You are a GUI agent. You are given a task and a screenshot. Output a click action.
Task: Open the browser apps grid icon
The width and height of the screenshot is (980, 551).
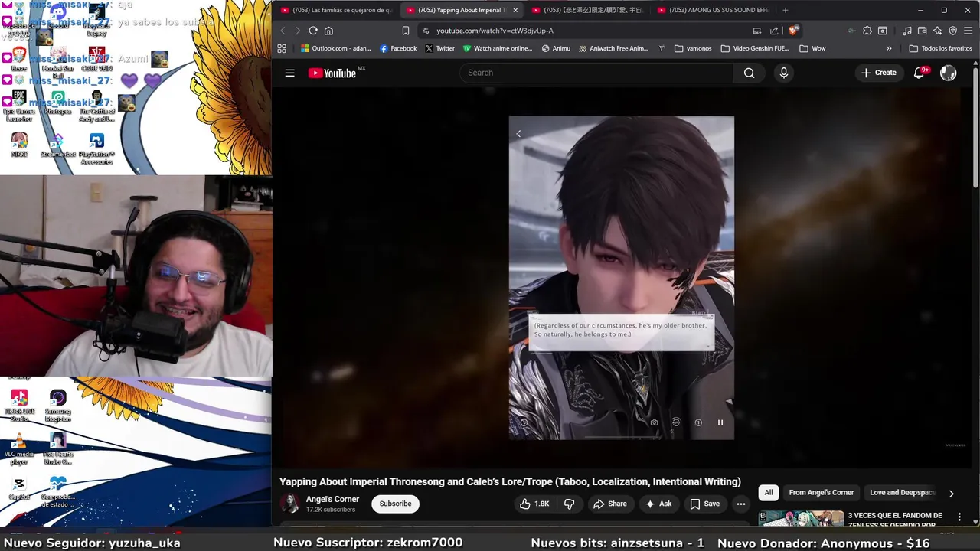282,48
